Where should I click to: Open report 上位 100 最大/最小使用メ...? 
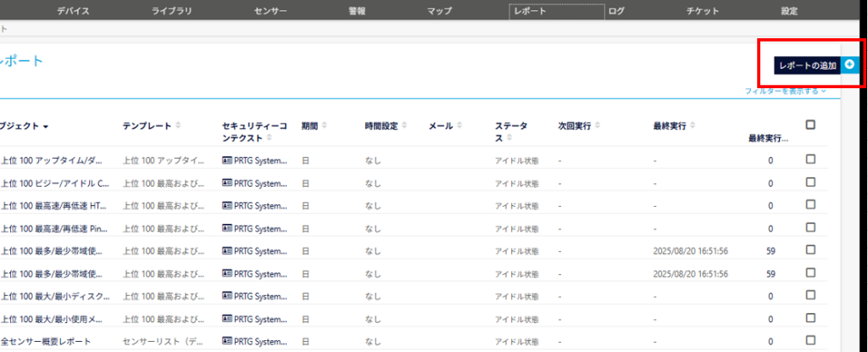pos(53,319)
